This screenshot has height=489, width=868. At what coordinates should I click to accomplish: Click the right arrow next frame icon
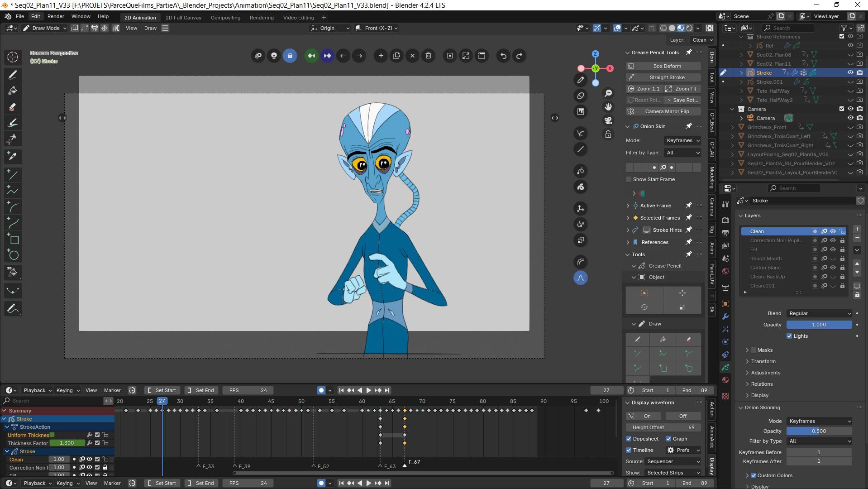point(359,56)
